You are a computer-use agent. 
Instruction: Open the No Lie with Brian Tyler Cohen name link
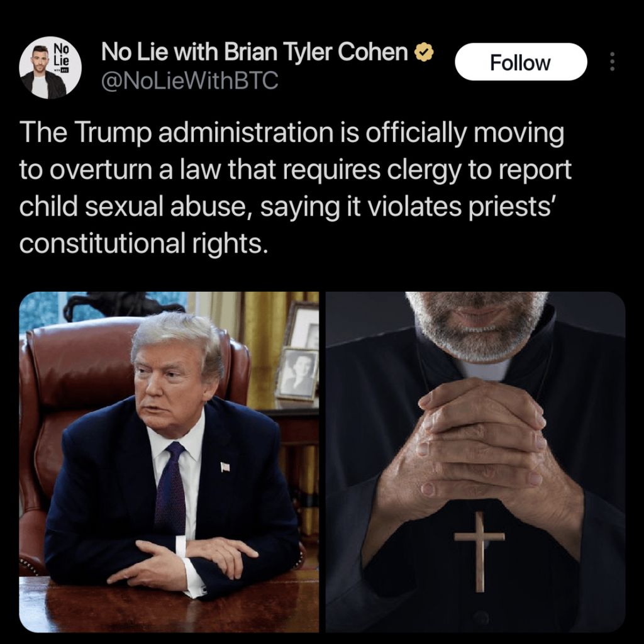[255, 52]
